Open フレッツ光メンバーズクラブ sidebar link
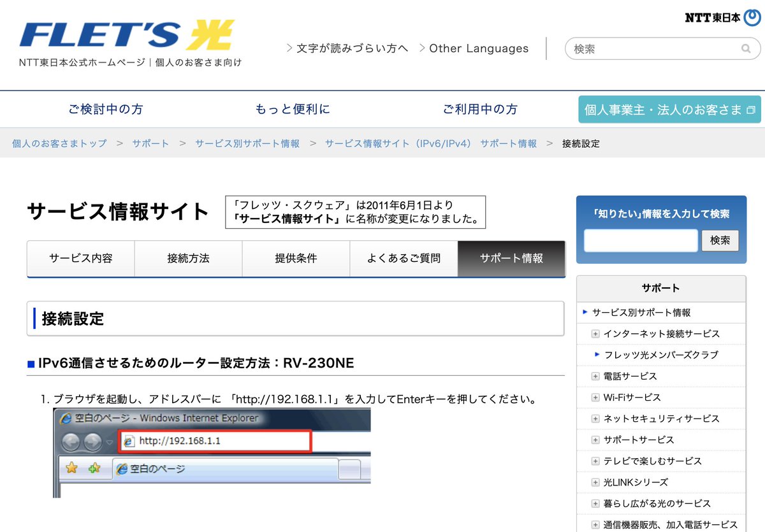The height and width of the screenshot is (532, 765). click(x=661, y=355)
